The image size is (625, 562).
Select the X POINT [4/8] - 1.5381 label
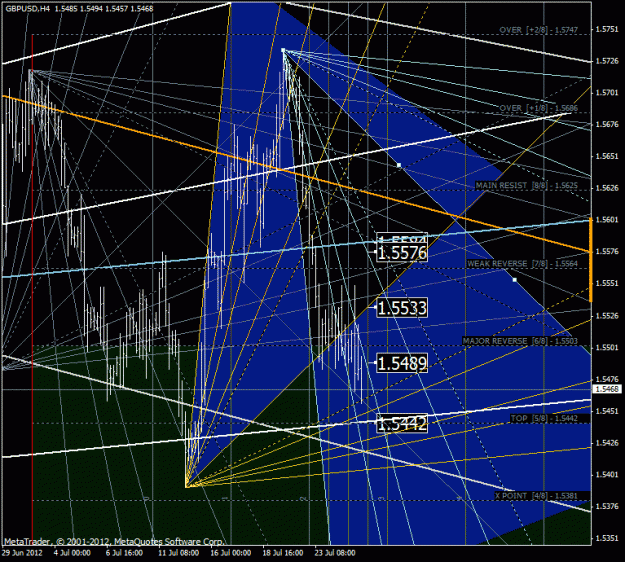536,496
